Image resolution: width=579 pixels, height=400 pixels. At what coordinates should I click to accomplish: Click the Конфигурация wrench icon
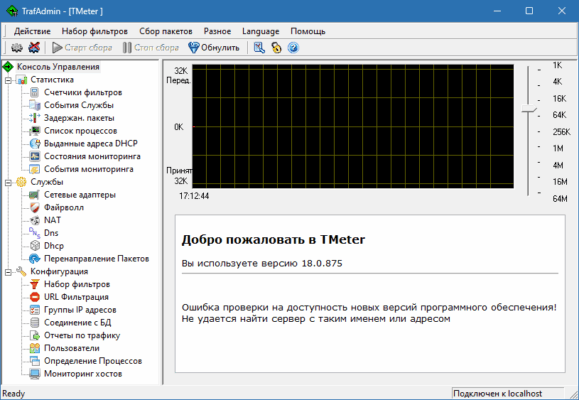(21, 271)
